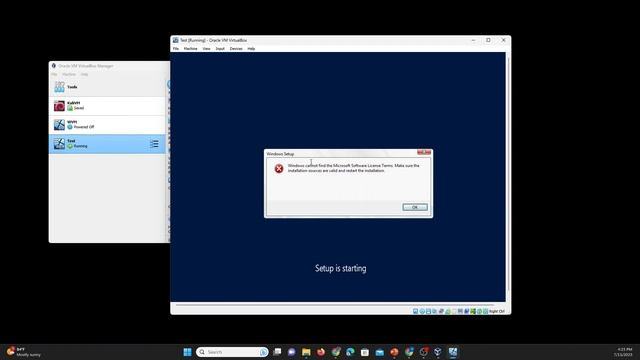Click OK in the Windows Setup error dialog
Image resolution: width=640 pixels, height=360 pixels.
(415, 207)
